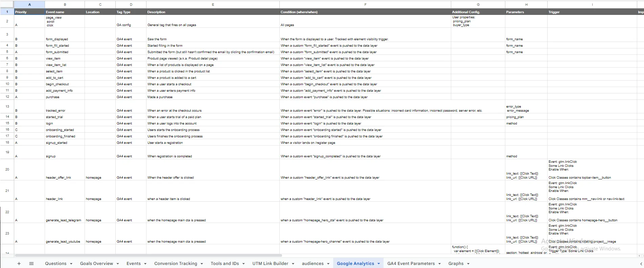This screenshot has height=268, width=644.
Task: Click the select-all corner box of the grid
Action: (x=7, y=4)
